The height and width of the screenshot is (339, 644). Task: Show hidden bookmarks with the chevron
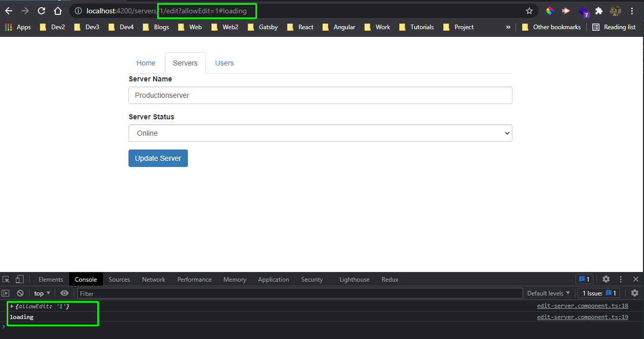508,27
